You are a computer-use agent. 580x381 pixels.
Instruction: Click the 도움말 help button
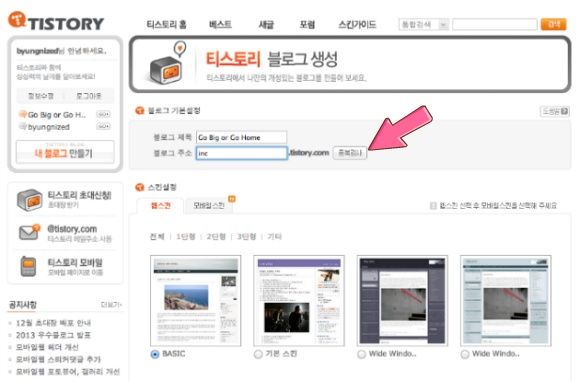click(x=555, y=111)
